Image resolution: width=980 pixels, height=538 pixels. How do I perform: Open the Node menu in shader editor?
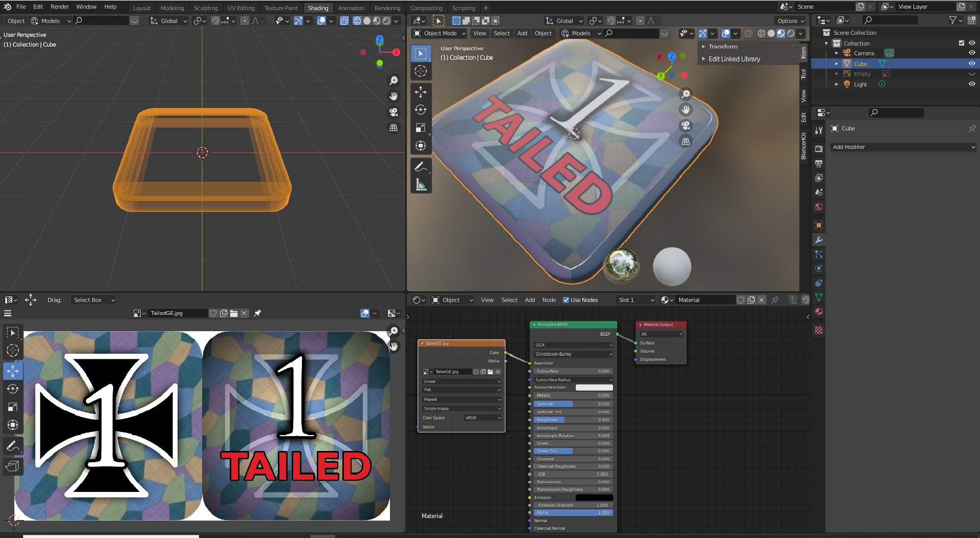click(549, 300)
